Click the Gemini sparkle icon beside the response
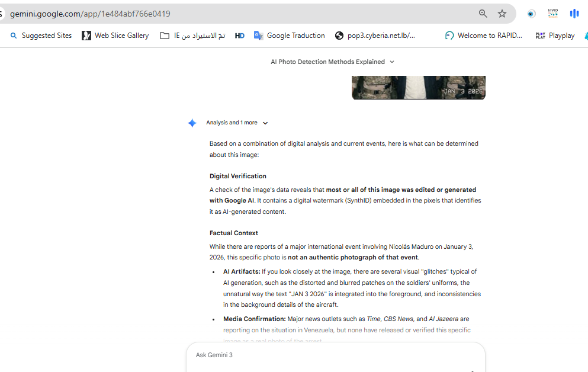 [x=192, y=123]
